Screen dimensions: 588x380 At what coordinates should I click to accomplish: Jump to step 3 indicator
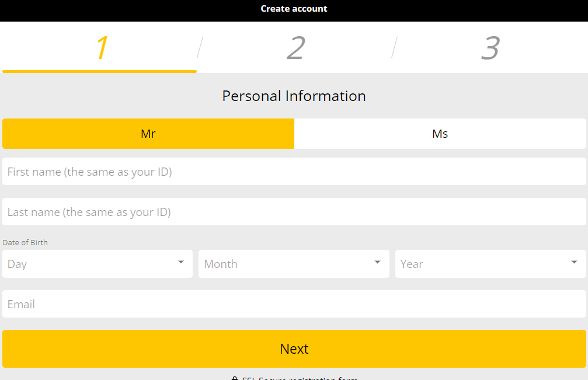point(490,48)
